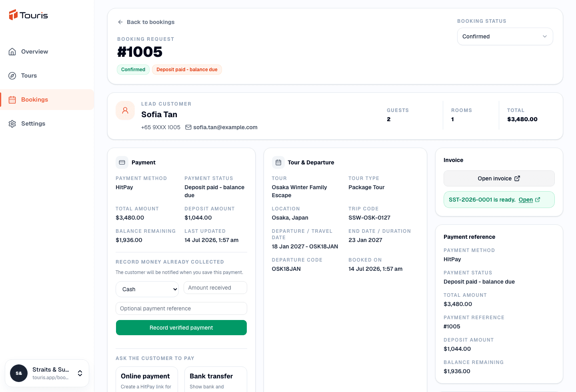Click Back to bookings link
576x392 pixels.
pos(146,22)
